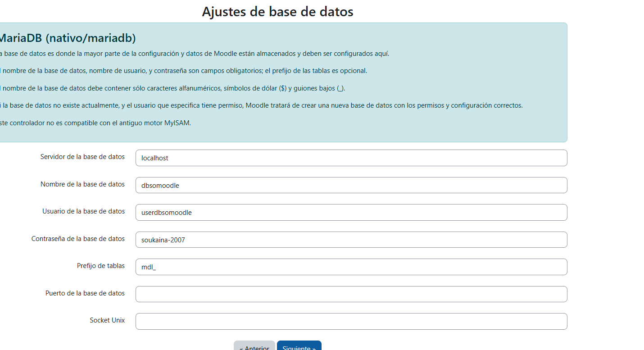Screen dimensions: 644x350
Task: Click the 'Puerto de la base de datos' label
Action: click(85, 293)
